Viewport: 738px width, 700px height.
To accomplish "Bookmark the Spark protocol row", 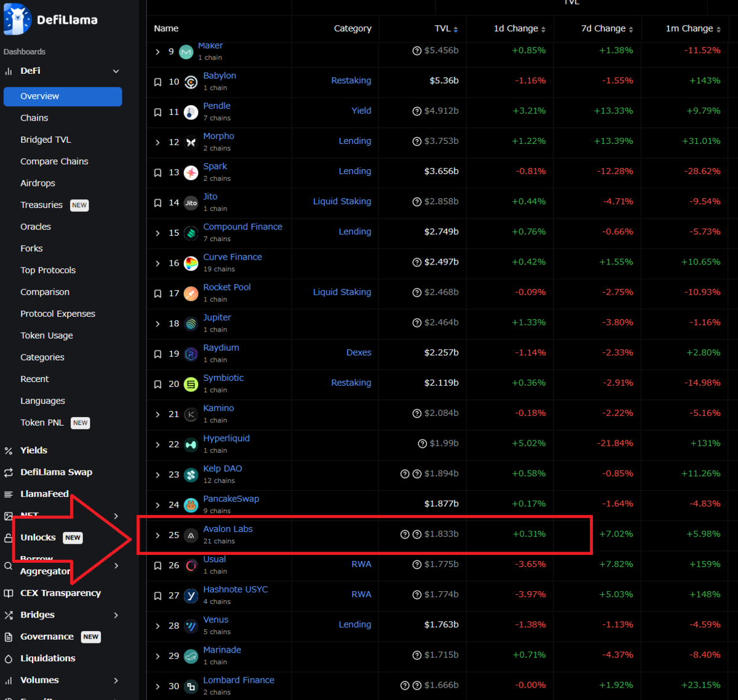I will point(158,172).
